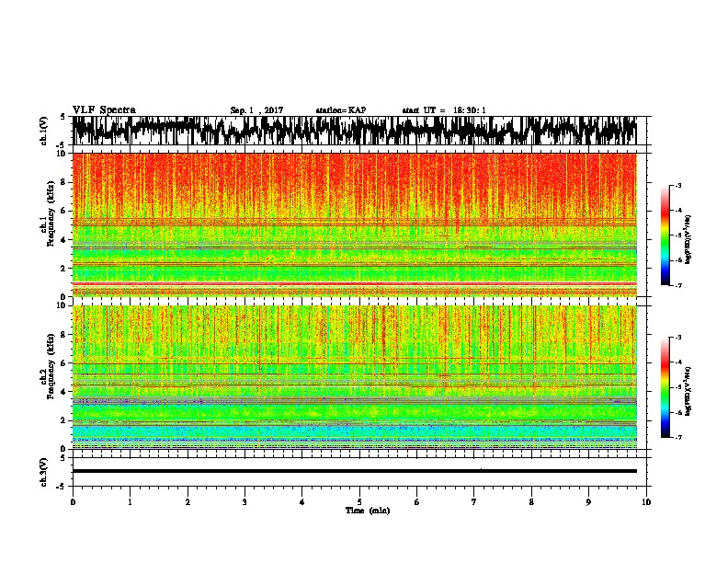The width and height of the screenshot is (728, 563).
Task: Click the ch.2 color scale bar
Action: tap(665, 387)
